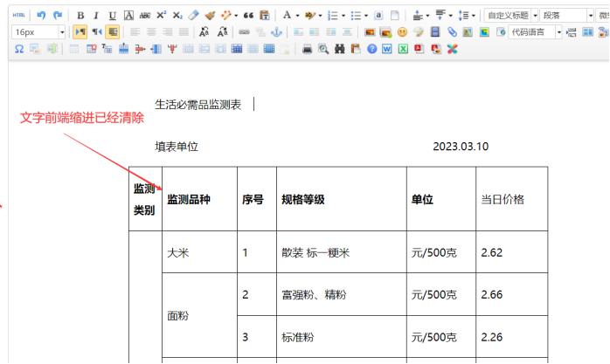
Task: Insert an anchor into document
Action: pyautogui.click(x=274, y=32)
